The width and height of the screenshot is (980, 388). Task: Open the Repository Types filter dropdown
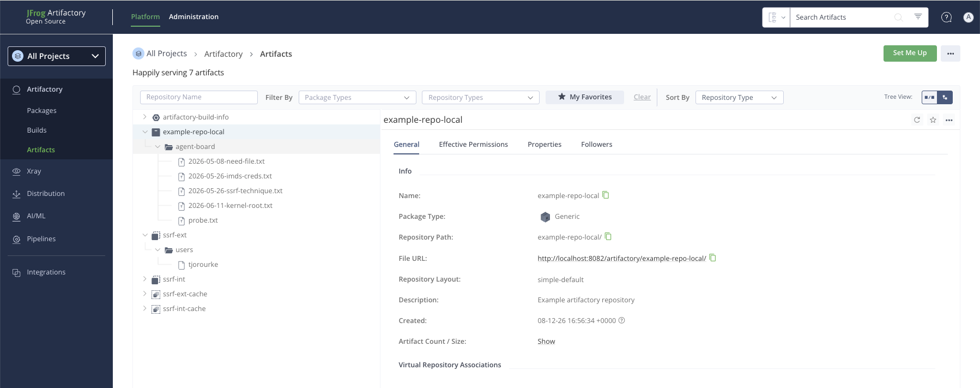point(481,97)
